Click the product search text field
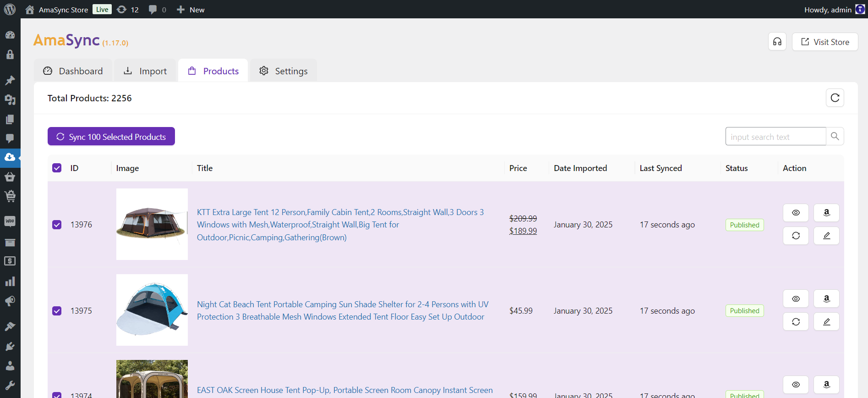 pyautogui.click(x=775, y=137)
